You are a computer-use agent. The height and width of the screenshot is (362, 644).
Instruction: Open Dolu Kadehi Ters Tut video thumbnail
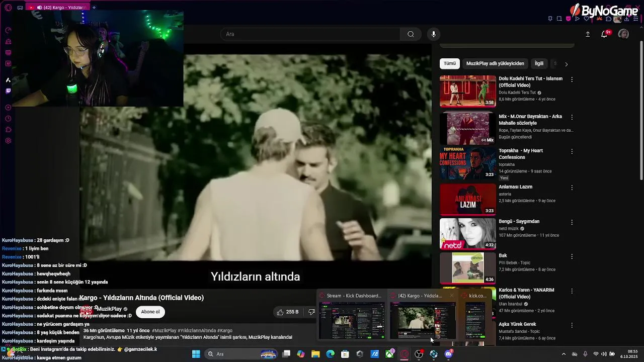tap(468, 91)
